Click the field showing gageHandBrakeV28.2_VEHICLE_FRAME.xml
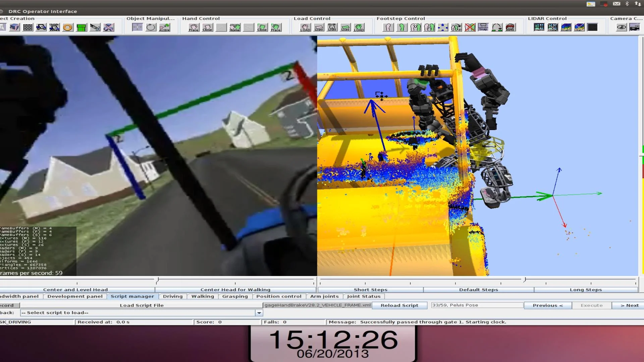644x362 pixels. pyautogui.click(x=317, y=305)
